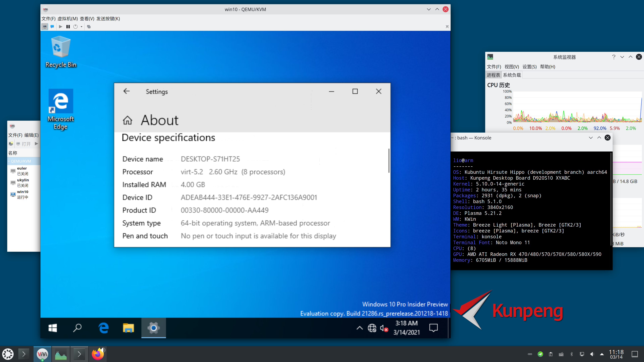
Task: Open 文件(F) menu in Virtual Machine Manager
Action: (x=15, y=135)
